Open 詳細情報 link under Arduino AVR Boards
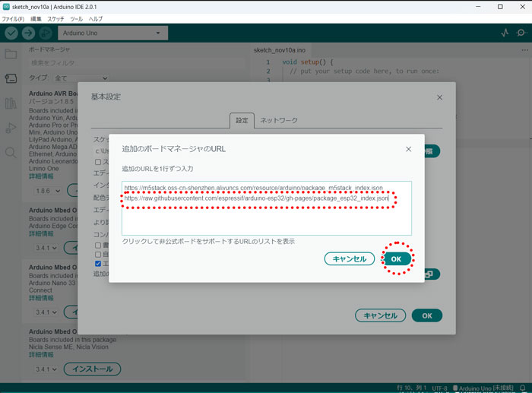532x393 pixels. click(x=41, y=176)
